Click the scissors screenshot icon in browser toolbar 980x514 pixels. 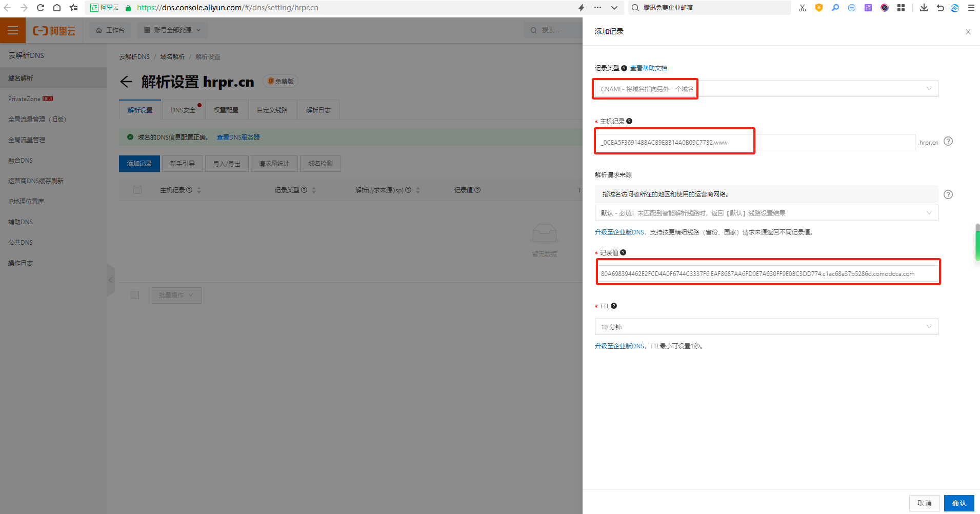[802, 8]
